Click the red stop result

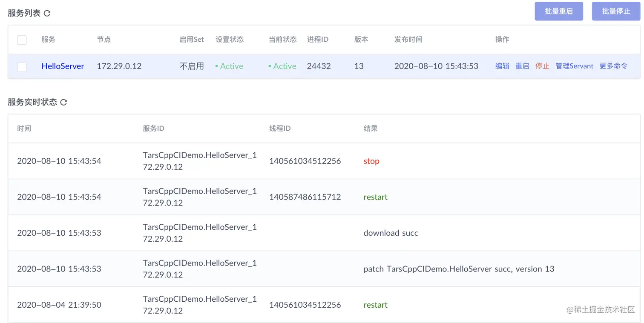coord(371,161)
